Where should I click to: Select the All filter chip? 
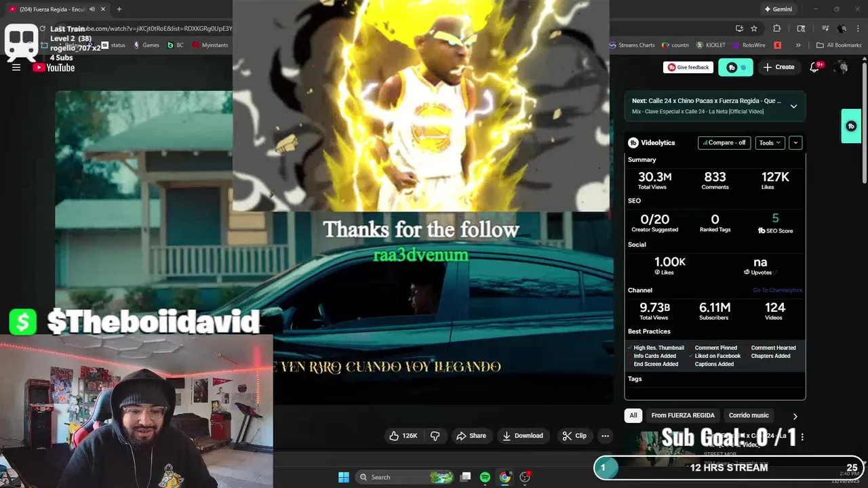click(x=633, y=415)
